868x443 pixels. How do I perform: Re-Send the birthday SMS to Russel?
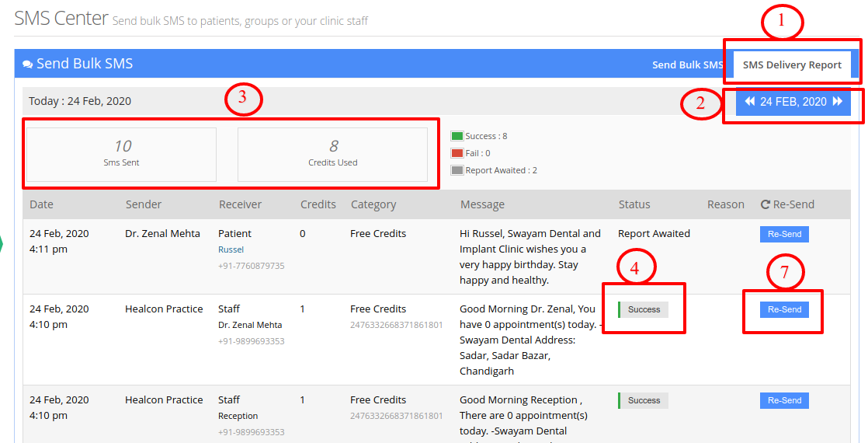tap(784, 234)
